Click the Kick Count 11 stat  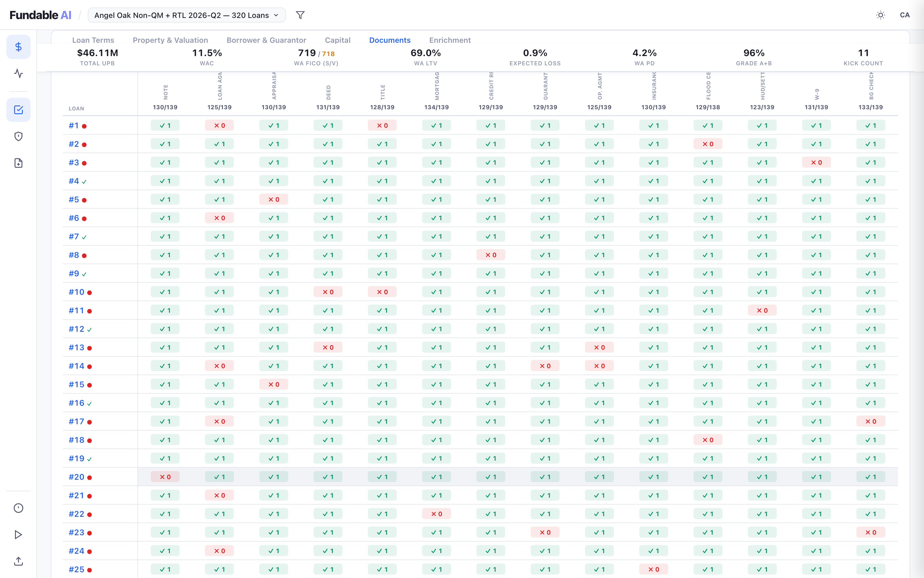point(863,57)
